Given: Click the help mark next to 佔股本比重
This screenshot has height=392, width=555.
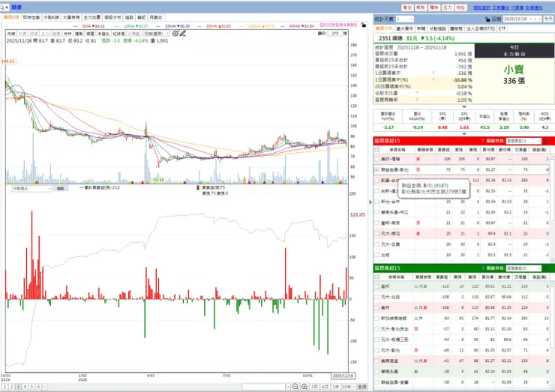Looking at the screenshot, I should coord(417,94).
